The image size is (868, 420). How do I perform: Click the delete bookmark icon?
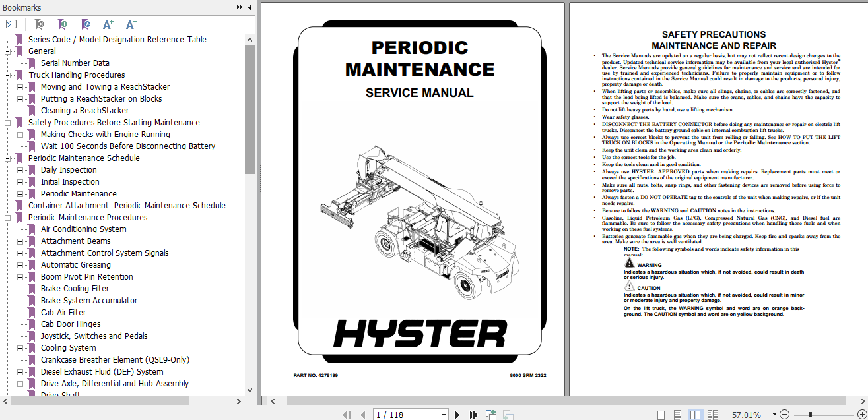39,24
